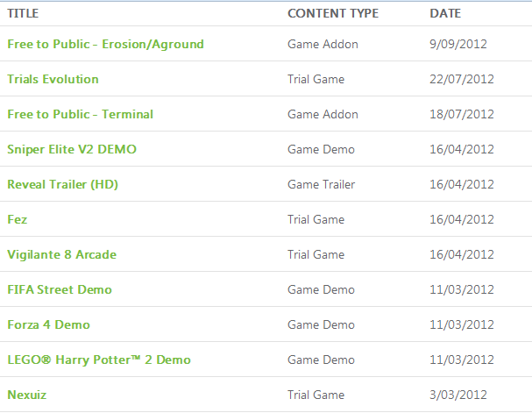Click the Forza 4 Demo link
This screenshot has width=532, height=413.
click(48, 324)
